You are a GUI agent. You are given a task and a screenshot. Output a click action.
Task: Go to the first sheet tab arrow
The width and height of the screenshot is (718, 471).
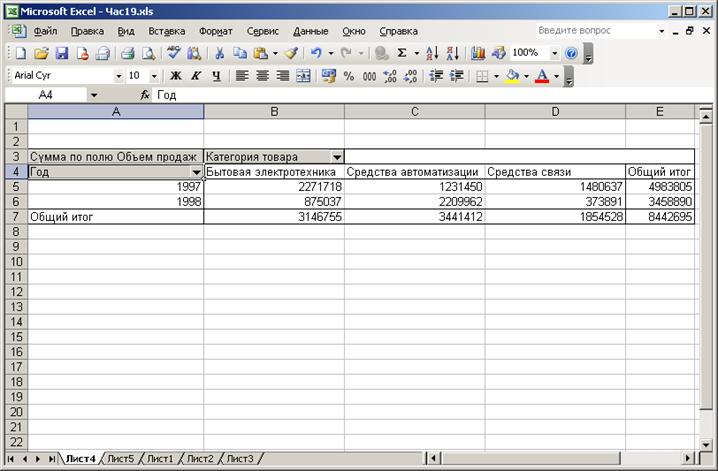(11, 458)
